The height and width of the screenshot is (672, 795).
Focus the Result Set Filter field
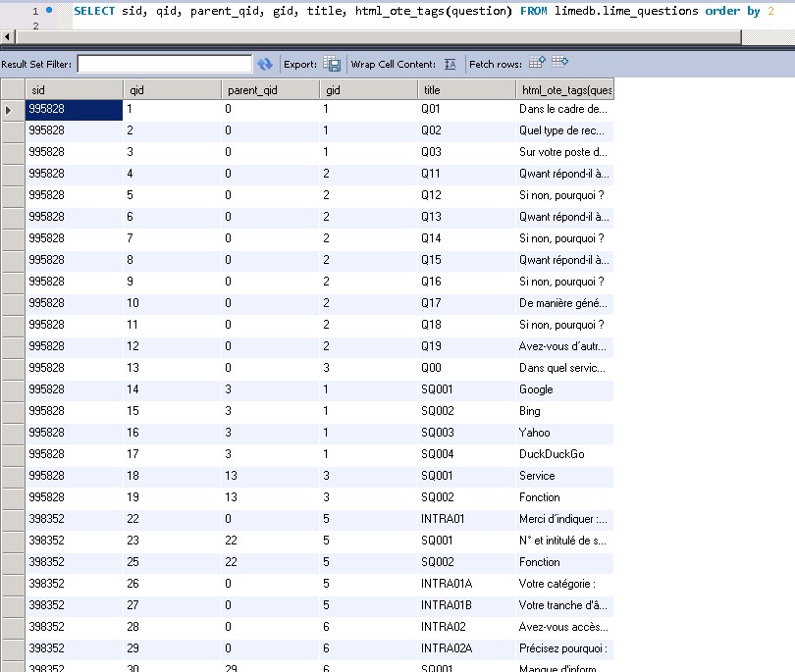(x=164, y=65)
